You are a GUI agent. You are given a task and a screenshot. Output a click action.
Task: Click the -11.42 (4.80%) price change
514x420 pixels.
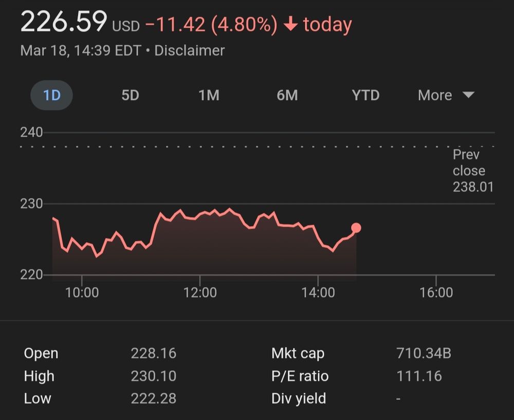211,25
